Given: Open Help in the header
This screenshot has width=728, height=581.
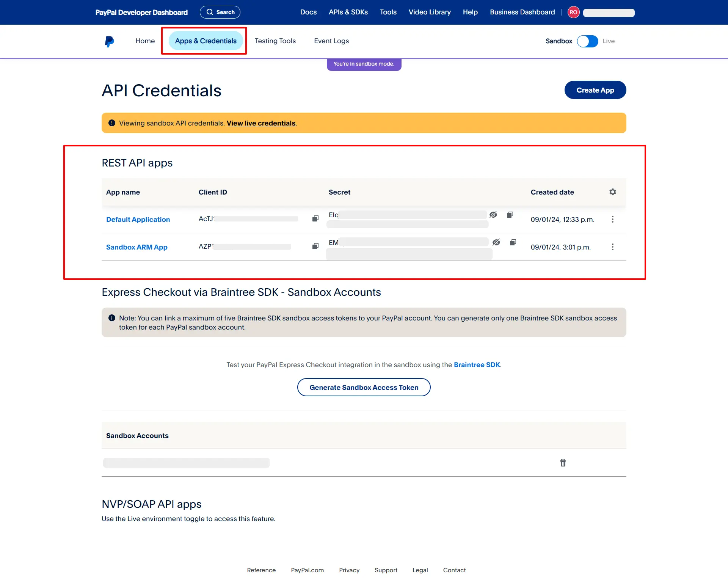Looking at the screenshot, I should pos(470,12).
